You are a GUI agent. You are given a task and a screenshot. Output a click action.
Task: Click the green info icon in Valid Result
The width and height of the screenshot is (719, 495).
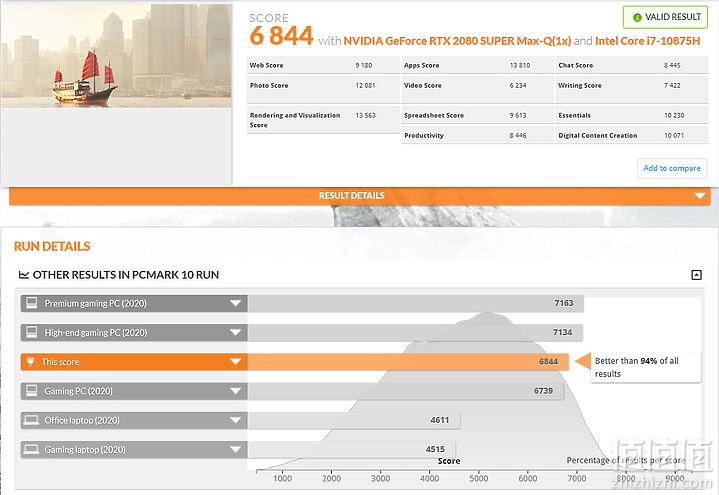click(637, 17)
